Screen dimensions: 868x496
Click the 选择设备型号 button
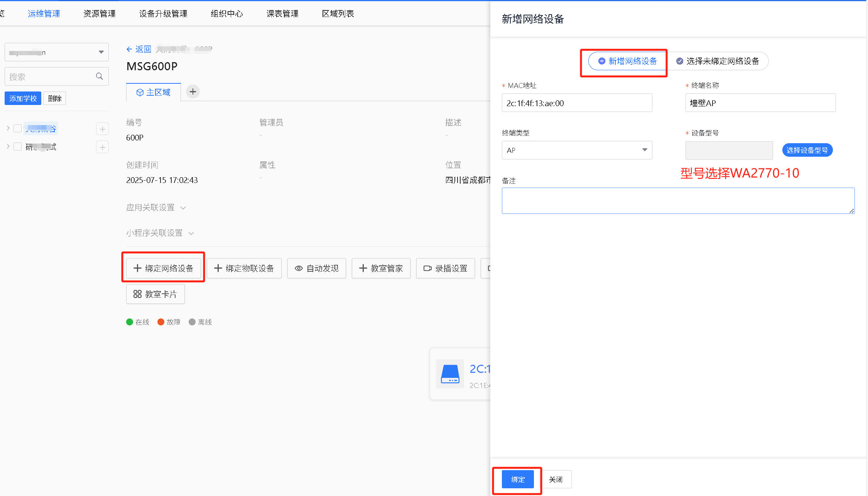[x=807, y=150]
